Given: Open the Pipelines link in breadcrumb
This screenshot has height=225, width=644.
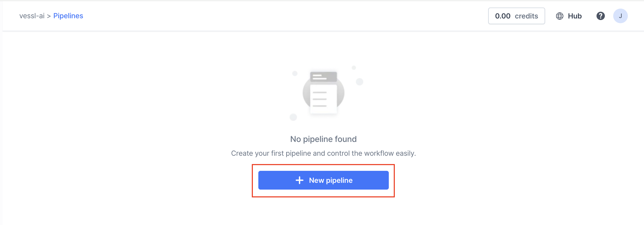Looking at the screenshot, I should click(68, 16).
